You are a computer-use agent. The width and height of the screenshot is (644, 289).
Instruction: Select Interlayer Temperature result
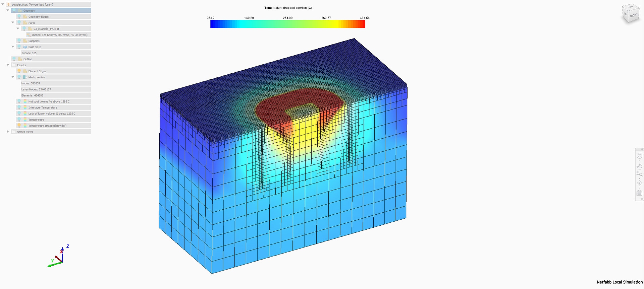43,108
